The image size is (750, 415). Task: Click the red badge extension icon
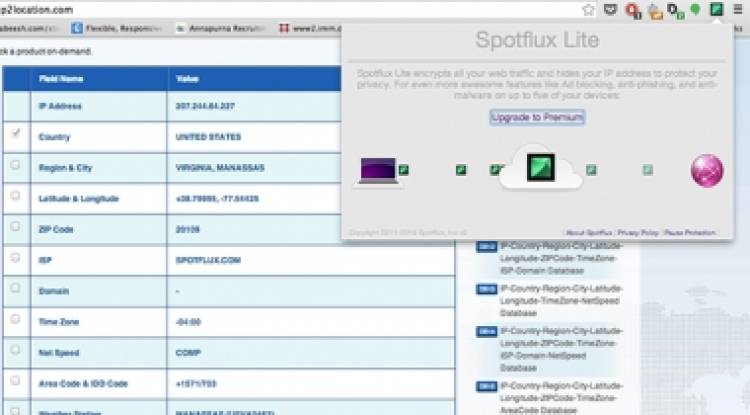633,10
